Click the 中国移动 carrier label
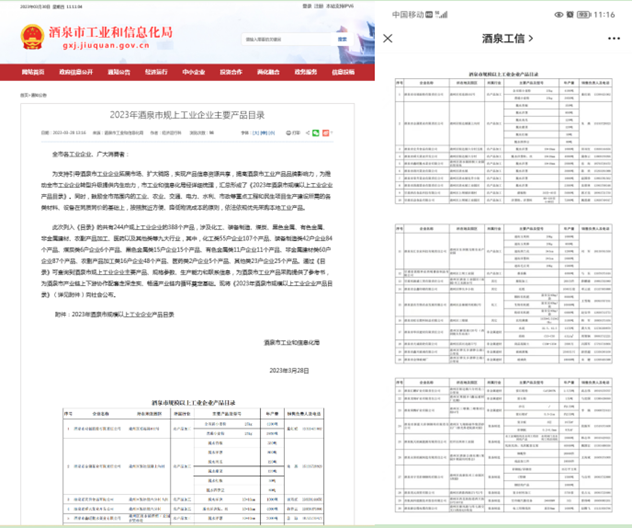This screenshot has height=528, width=632. point(408,15)
